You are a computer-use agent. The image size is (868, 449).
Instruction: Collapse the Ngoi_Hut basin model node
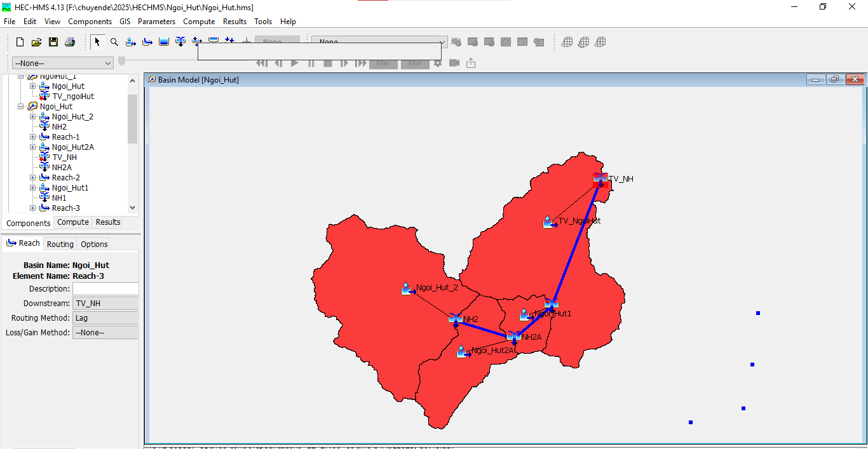pos(21,107)
